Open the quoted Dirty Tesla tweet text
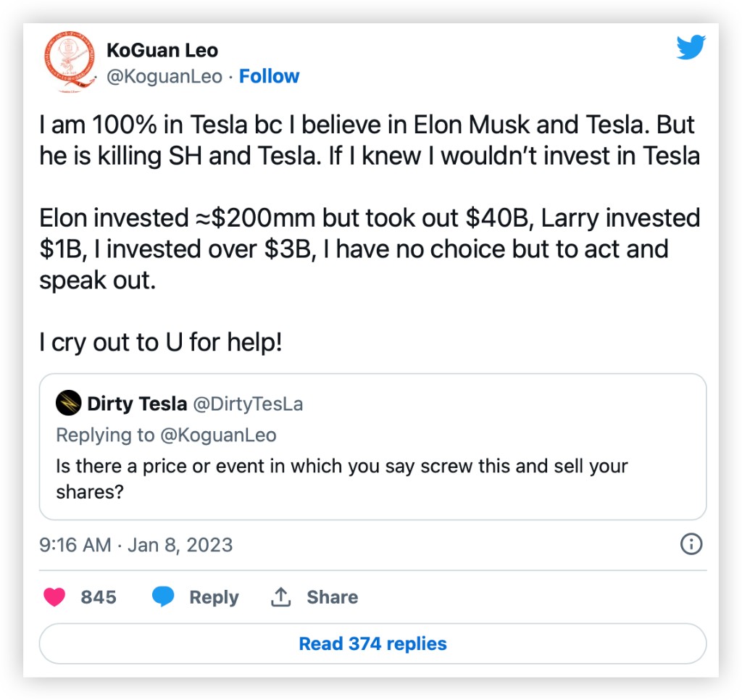This screenshot has height=700, width=742. [341, 478]
